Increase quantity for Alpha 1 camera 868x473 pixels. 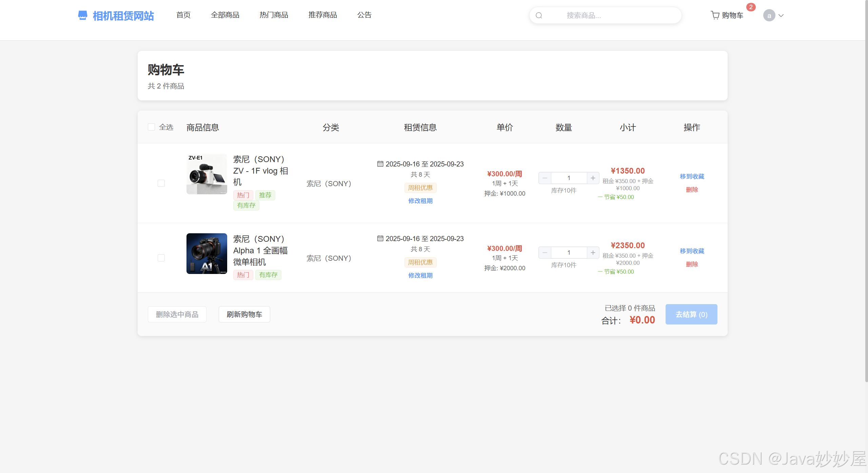coord(593,253)
